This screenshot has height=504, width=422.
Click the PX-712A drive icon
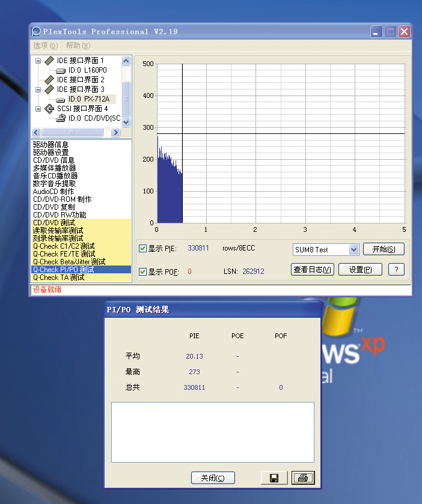(61, 100)
